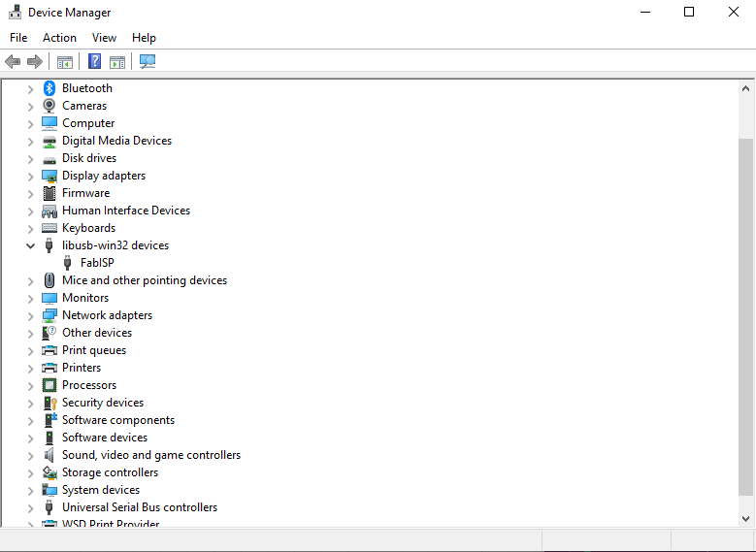Click the Disk drives icon

49,159
